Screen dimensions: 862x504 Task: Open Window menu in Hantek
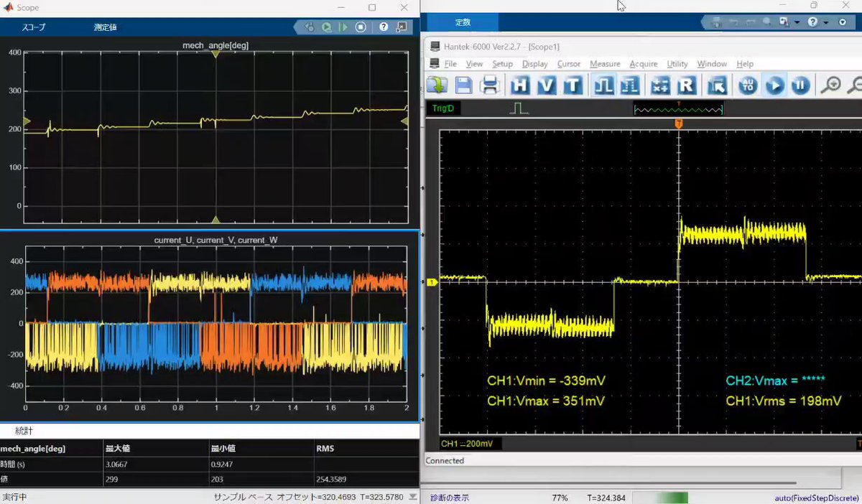click(x=712, y=64)
